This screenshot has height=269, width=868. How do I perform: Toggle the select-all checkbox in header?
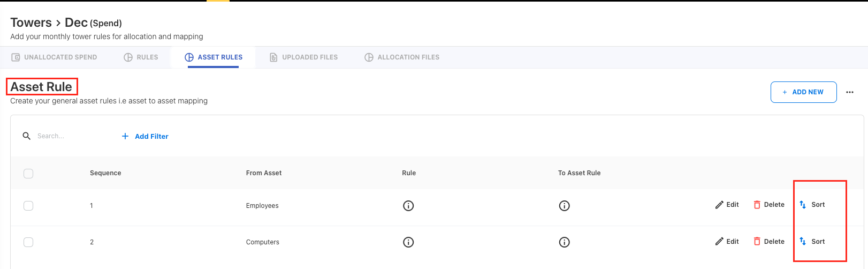coord(28,174)
